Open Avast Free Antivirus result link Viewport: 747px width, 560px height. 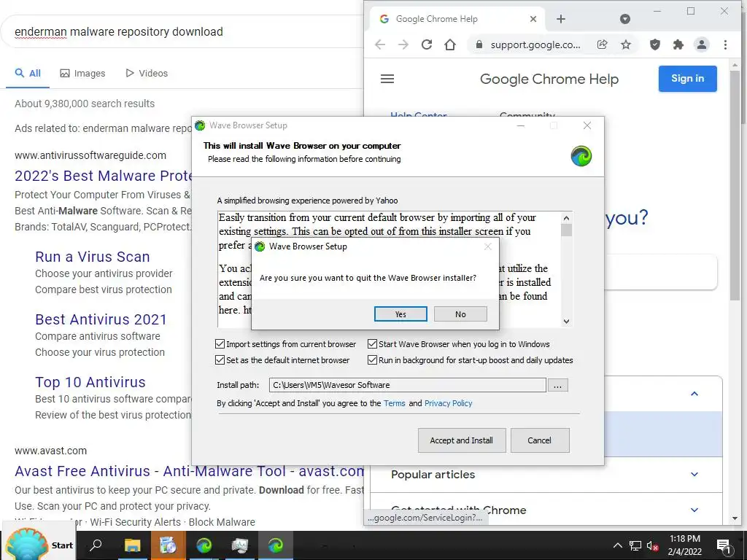pos(189,471)
